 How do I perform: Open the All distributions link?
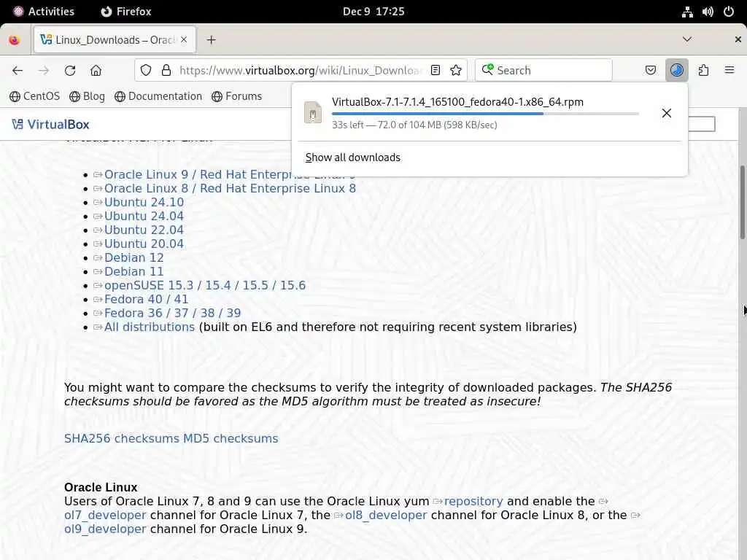point(150,327)
